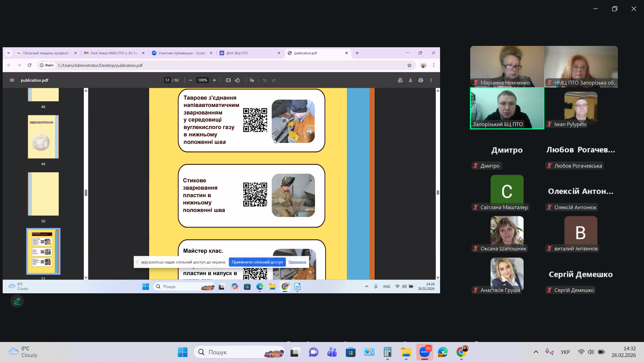644x362 pixels.
Task: Open the Zoom app in outer taskbar
Action: pos(424,352)
